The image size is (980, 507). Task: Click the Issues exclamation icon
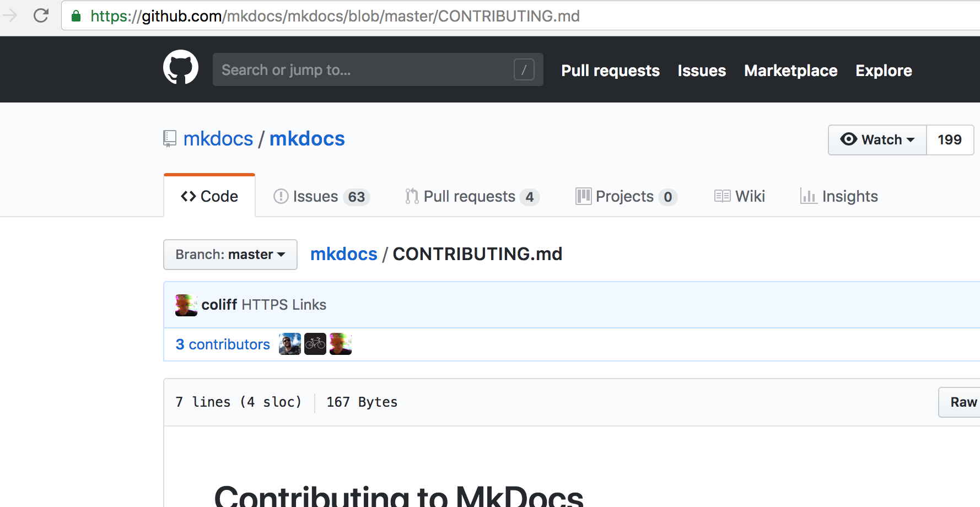click(282, 196)
